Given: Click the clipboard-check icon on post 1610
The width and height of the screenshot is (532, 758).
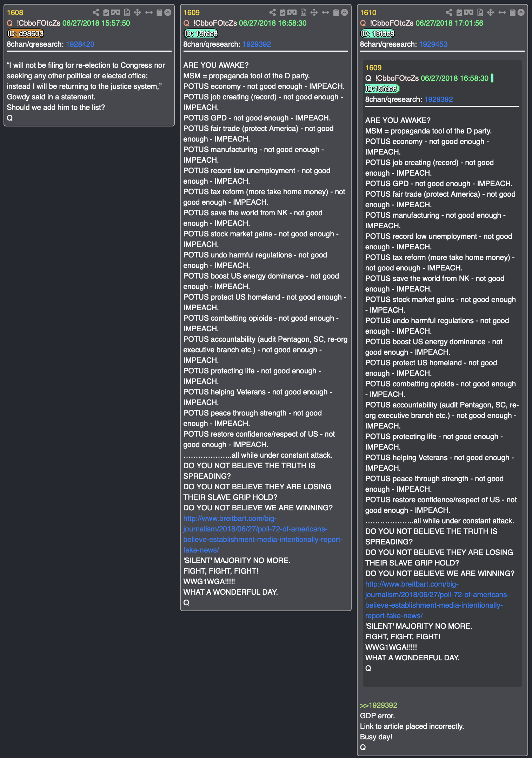Looking at the screenshot, I should click(459, 13).
